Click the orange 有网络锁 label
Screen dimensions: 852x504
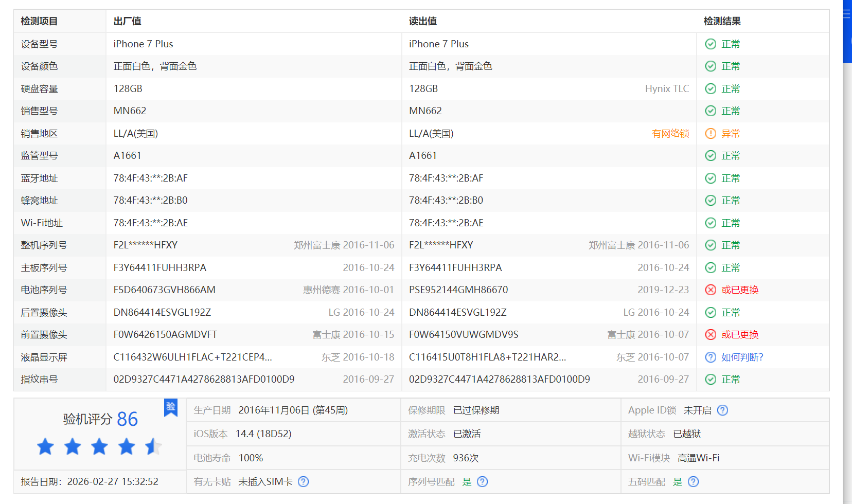point(670,134)
